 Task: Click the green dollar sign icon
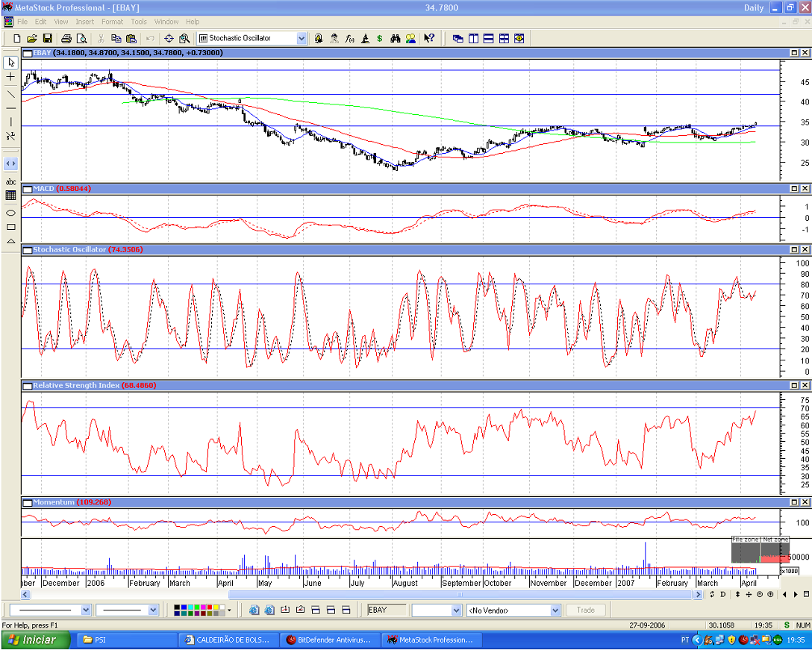point(380,38)
